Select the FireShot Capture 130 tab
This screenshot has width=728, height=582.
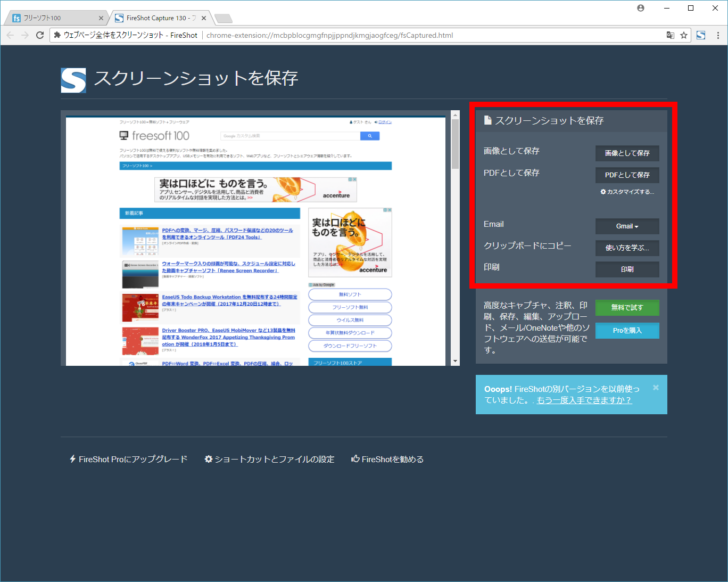click(160, 18)
